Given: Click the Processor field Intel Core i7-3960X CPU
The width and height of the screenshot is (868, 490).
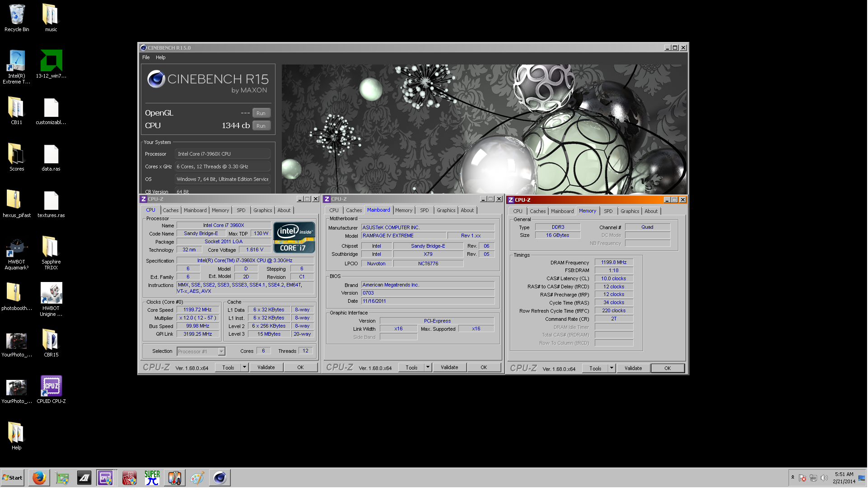Looking at the screenshot, I should [223, 154].
